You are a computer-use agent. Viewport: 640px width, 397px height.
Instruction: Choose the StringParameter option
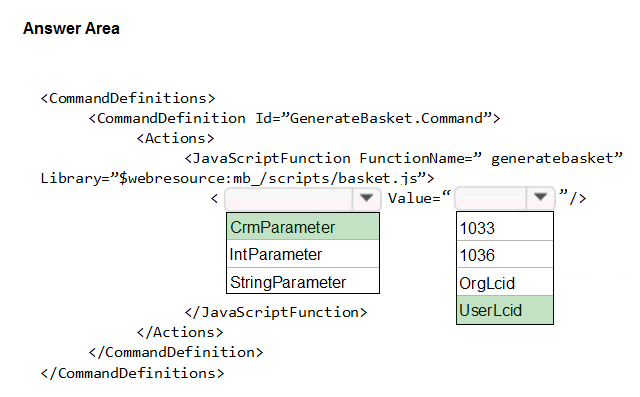[x=303, y=282]
